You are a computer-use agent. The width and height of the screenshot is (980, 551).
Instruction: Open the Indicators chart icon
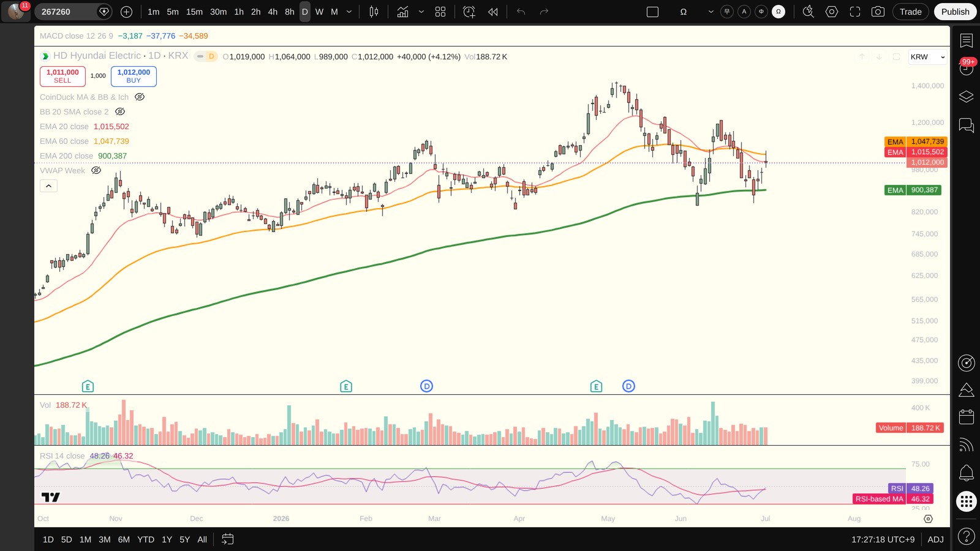click(402, 12)
